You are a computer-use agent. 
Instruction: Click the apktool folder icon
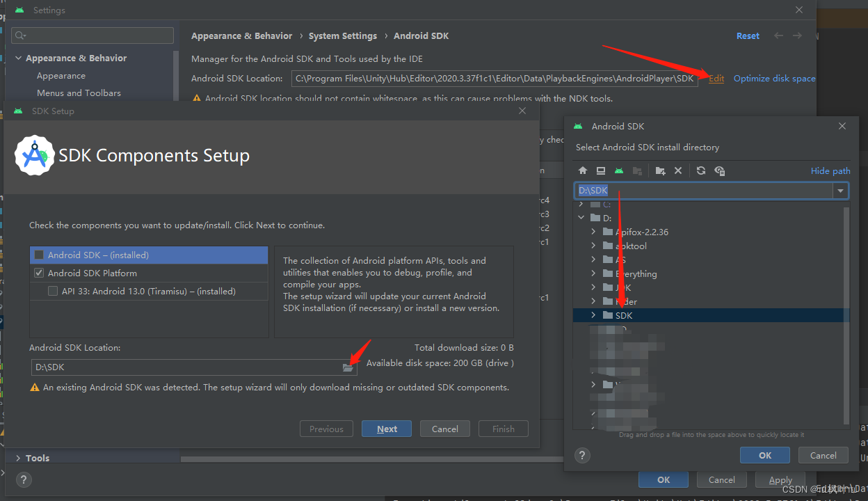[608, 246]
